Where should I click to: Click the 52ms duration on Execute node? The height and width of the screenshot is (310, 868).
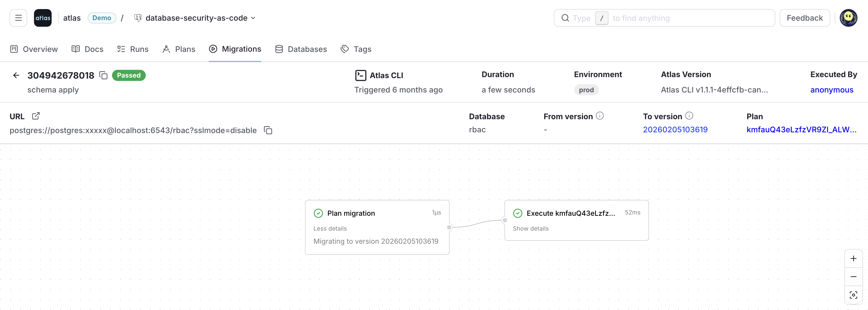632,212
